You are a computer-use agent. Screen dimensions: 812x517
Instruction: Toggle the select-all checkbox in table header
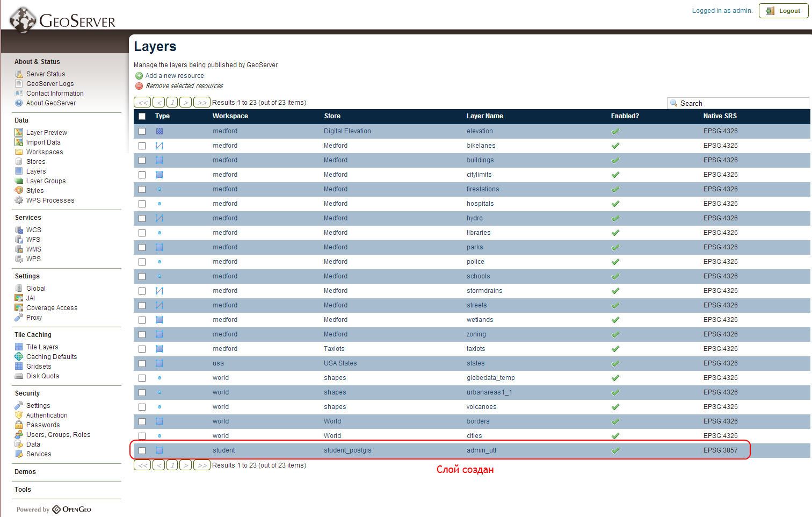[x=142, y=116]
